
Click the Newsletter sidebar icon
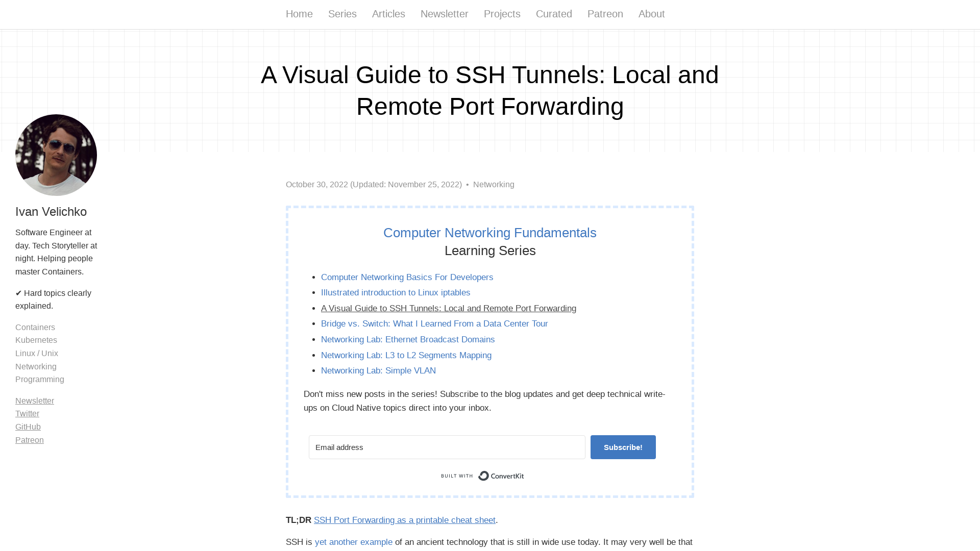(34, 400)
